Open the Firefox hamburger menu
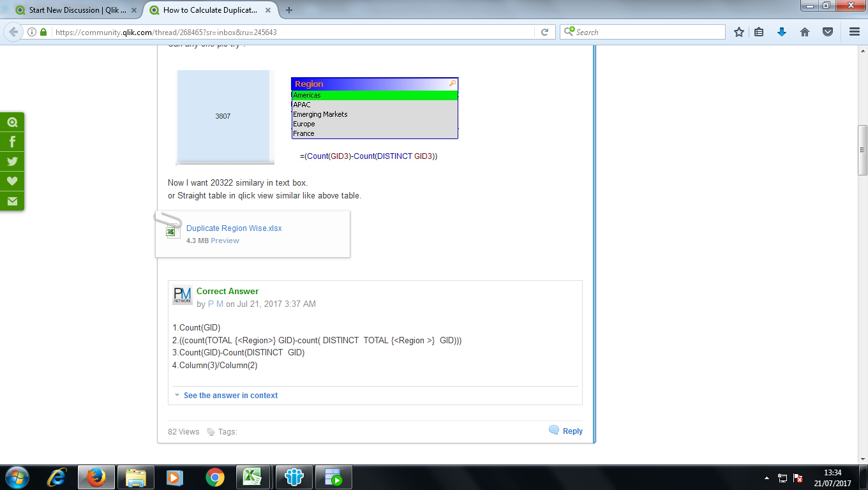This screenshot has height=490, width=868. coord(855,32)
